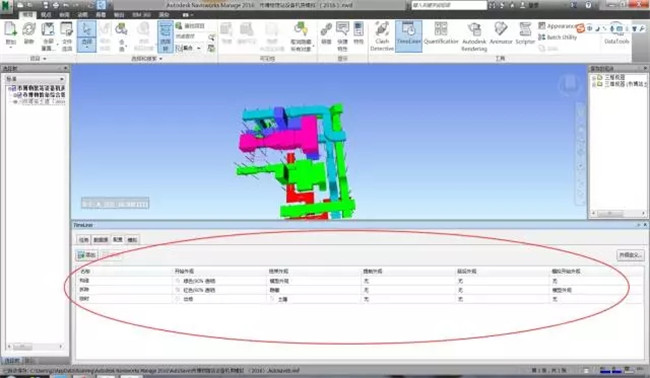Open the Tasks tab in TimeLiner
650x378 pixels.
pos(84,240)
